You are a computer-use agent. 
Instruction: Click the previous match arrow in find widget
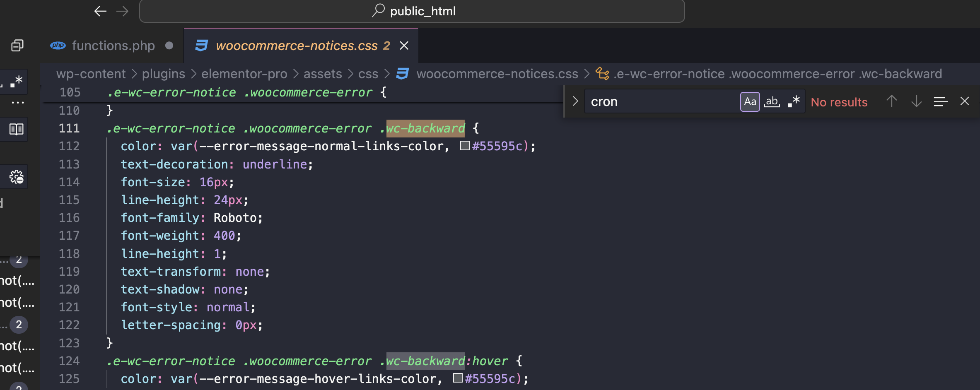[x=891, y=101]
